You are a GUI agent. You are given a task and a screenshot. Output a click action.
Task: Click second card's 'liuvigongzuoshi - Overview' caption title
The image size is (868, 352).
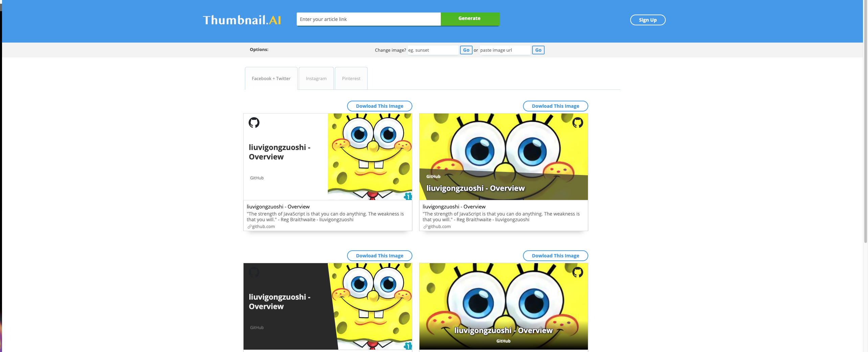tap(454, 207)
